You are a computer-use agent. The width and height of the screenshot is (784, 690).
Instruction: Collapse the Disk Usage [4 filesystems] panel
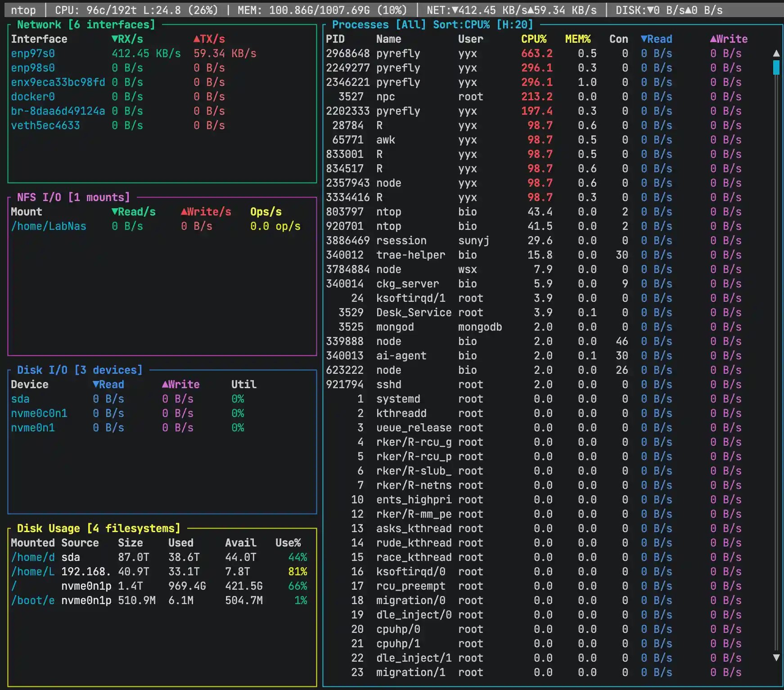(99, 528)
